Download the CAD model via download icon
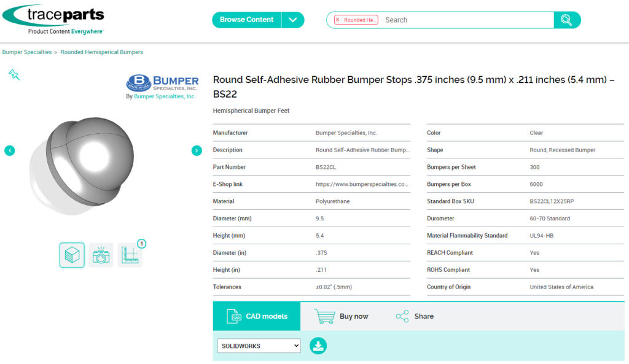The height and width of the screenshot is (364, 629). (318, 346)
